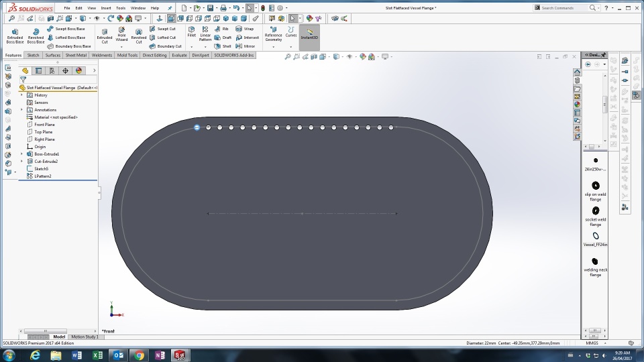Activate the Extruded Cut tool
The image size is (644, 362).
pyautogui.click(x=105, y=36)
